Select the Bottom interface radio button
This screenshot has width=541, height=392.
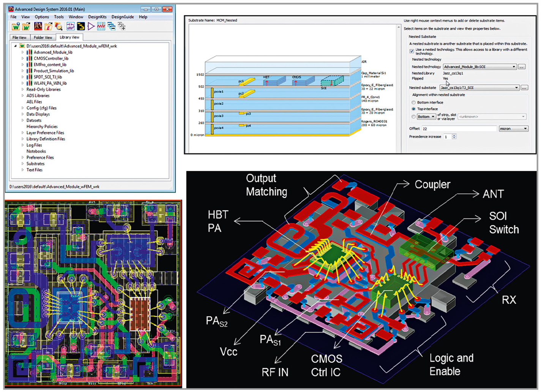pos(414,103)
